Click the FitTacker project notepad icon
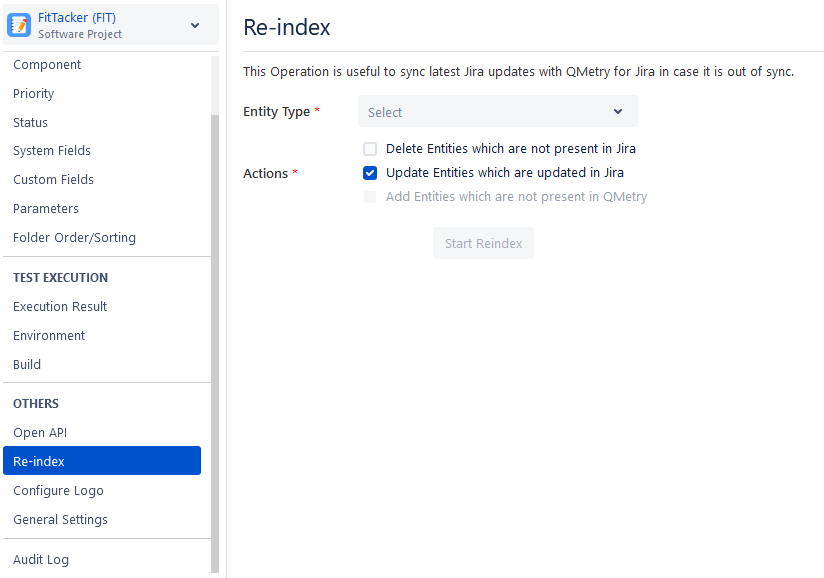This screenshot has height=578, width=824. [19, 25]
